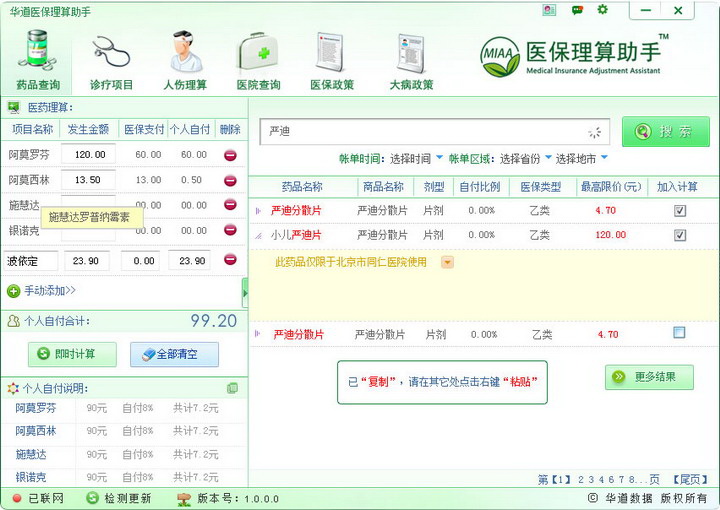The height and width of the screenshot is (510, 720).
Task: Open the 选择时间 dropdown
Action: pyautogui.click(x=416, y=159)
